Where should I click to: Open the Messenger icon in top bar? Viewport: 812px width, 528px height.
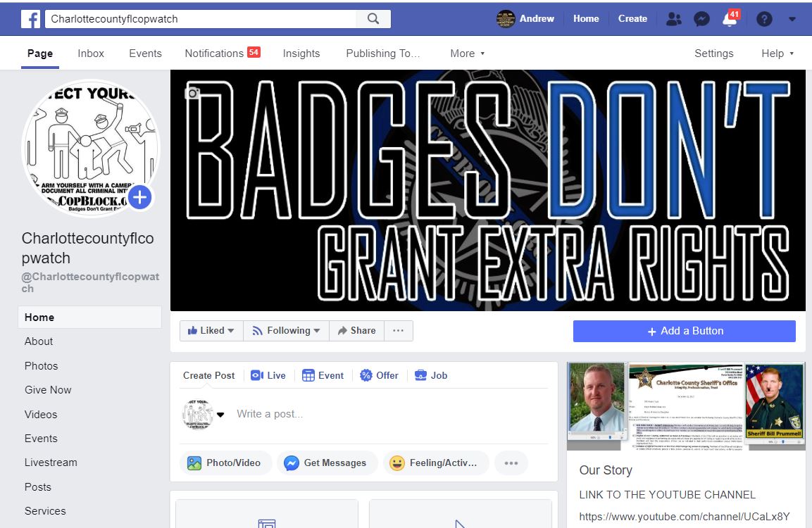[x=701, y=19]
